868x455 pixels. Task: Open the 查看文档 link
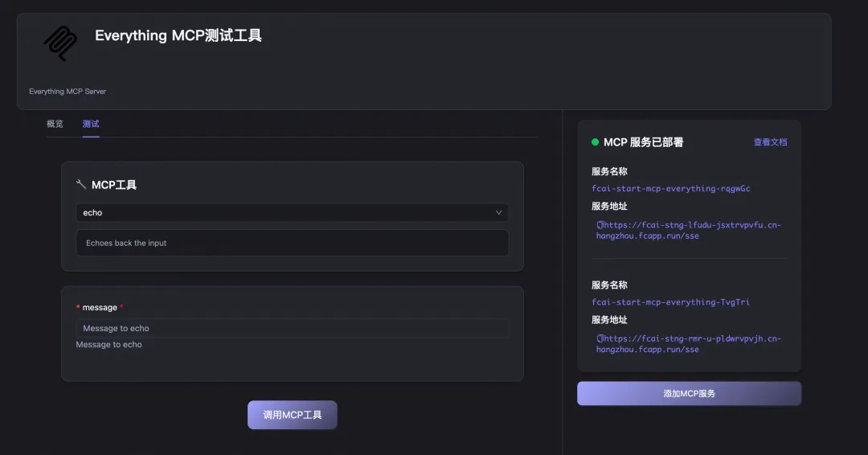770,142
